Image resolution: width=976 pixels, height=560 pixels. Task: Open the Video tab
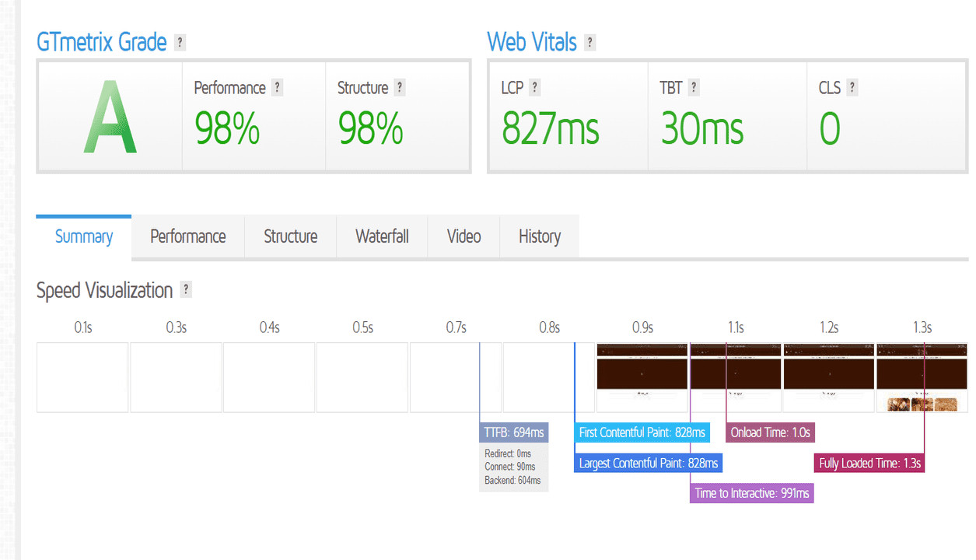(x=464, y=236)
